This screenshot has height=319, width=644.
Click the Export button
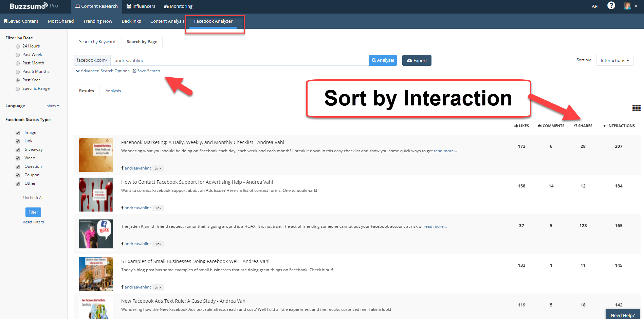pyautogui.click(x=417, y=60)
